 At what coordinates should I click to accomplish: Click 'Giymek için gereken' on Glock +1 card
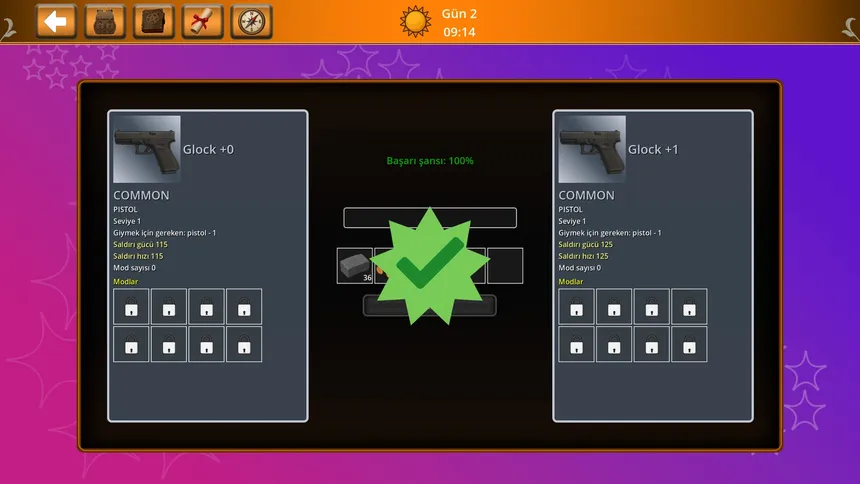pos(610,233)
